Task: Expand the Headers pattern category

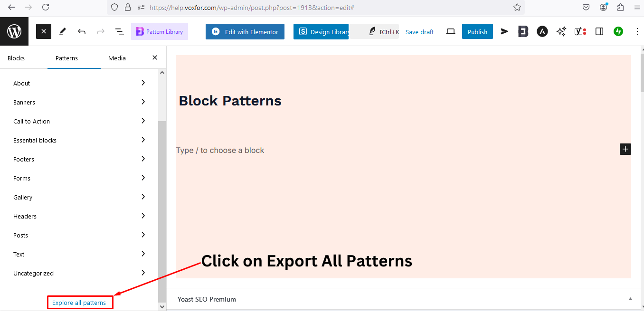Action: point(78,216)
